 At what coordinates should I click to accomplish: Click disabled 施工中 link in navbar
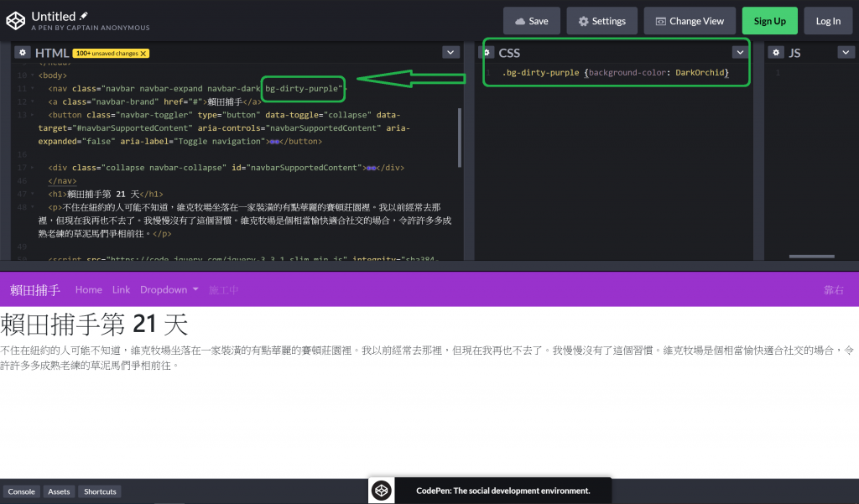tap(223, 290)
